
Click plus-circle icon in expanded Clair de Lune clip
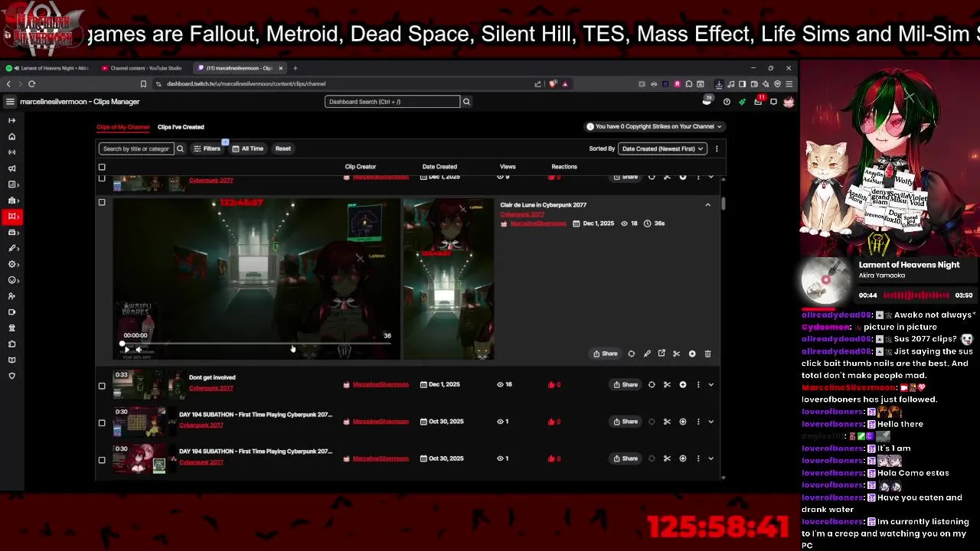coord(692,354)
